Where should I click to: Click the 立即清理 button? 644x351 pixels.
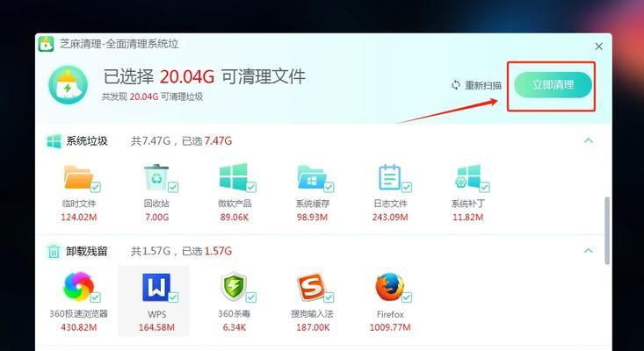[553, 85]
